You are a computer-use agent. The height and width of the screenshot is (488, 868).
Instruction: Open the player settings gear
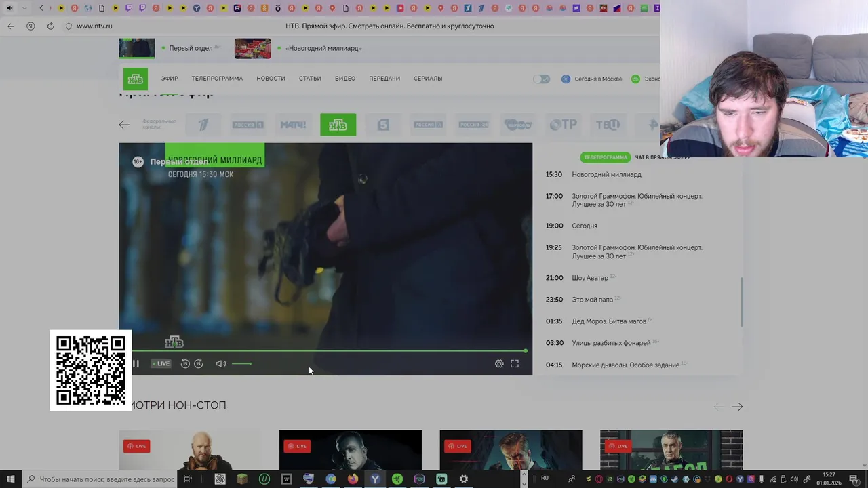click(x=499, y=364)
